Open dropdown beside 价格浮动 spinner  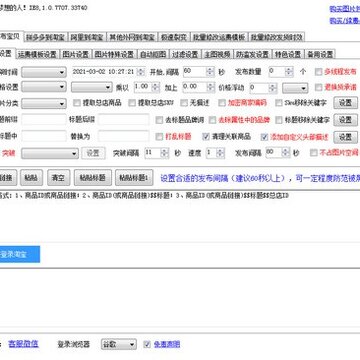click(x=295, y=88)
